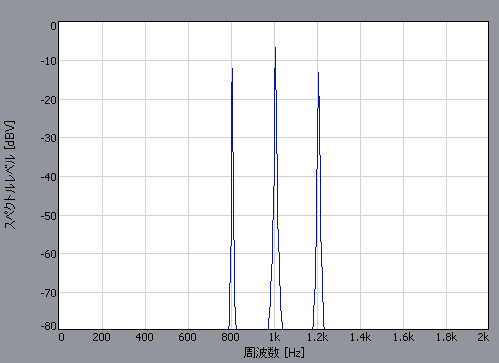Click the -10 level axis label
The height and width of the screenshot is (363, 499).
click(49, 61)
